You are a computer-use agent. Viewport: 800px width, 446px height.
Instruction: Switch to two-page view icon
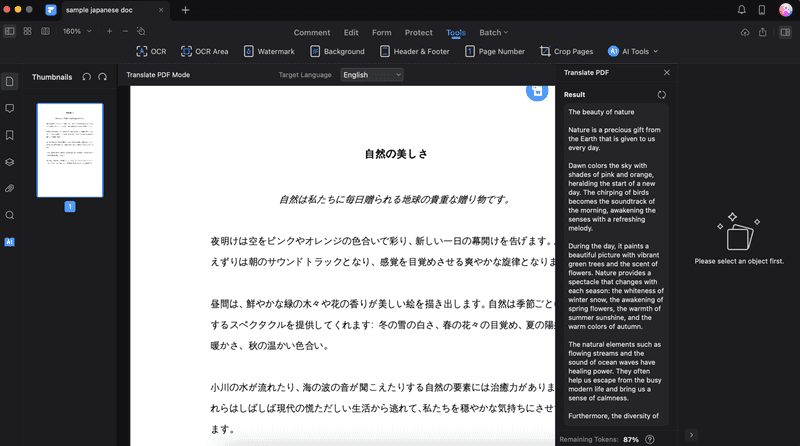[x=45, y=31]
